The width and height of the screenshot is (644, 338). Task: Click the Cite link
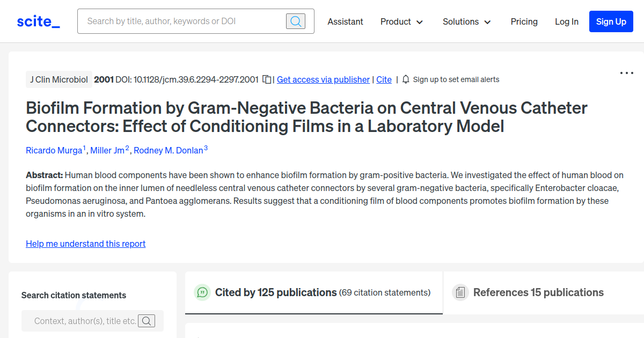(x=384, y=79)
